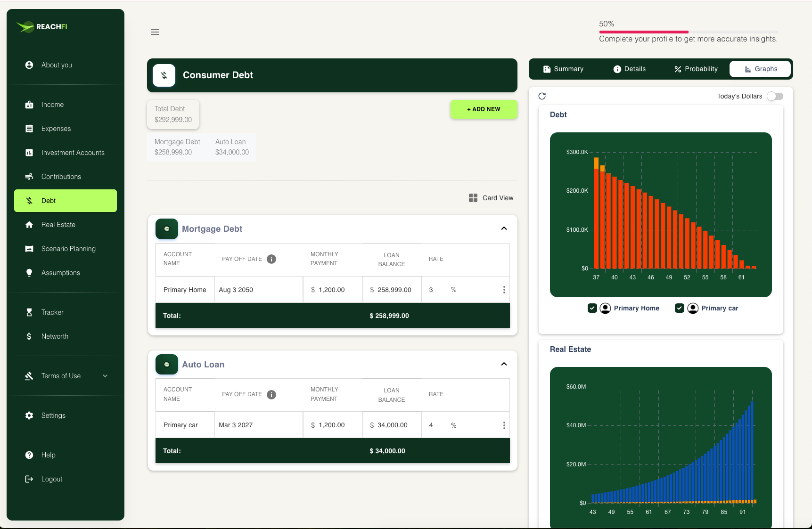Collapse the Auto Loan section
This screenshot has width=812, height=529.
click(504, 364)
